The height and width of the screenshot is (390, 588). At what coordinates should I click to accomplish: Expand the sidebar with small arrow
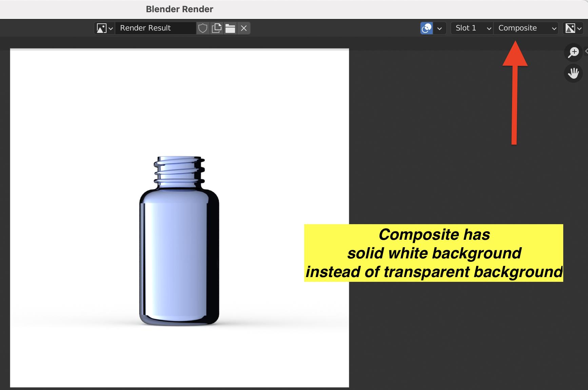pos(586,51)
